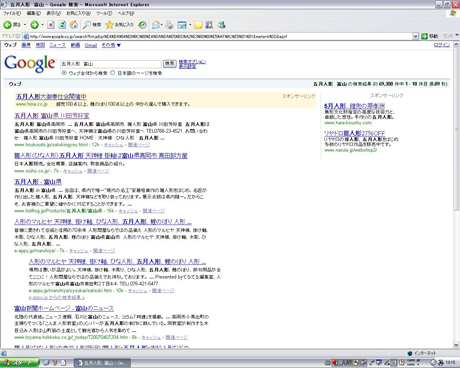Click the Internet zone globe in status bar

point(410,353)
